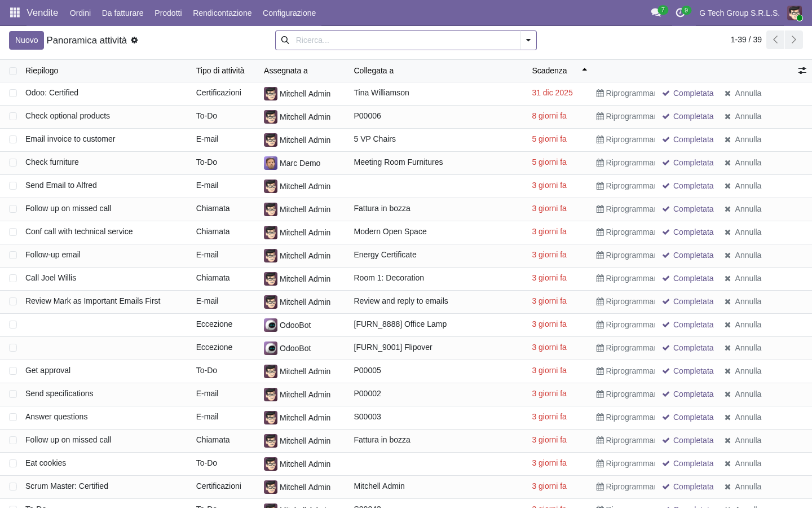Select the Check optional products row checkbox

(13, 116)
